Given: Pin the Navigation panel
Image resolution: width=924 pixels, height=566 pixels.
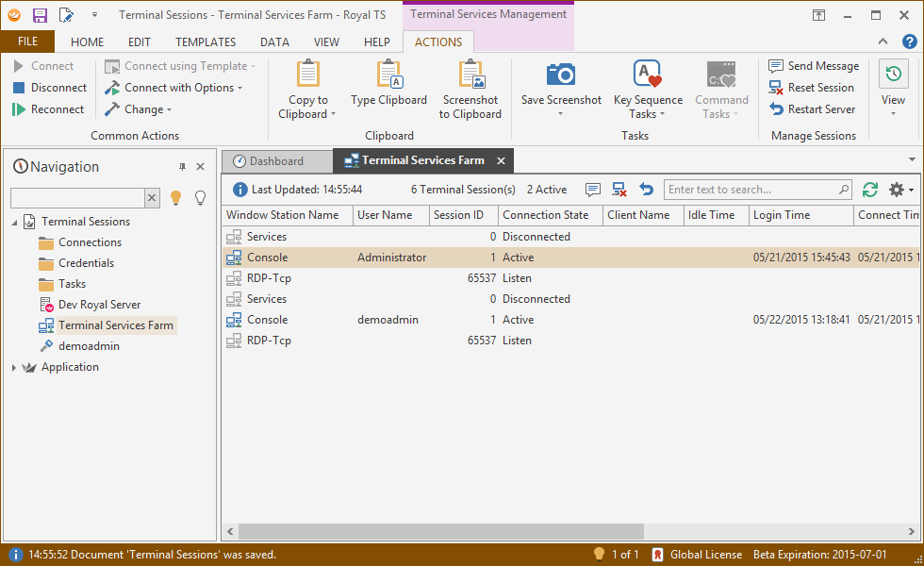Looking at the screenshot, I should [183, 167].
